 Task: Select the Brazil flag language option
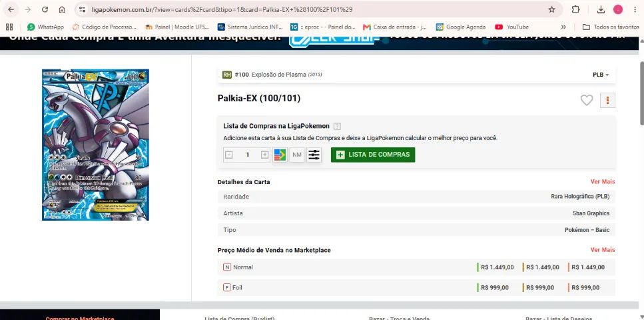[280, 155]
